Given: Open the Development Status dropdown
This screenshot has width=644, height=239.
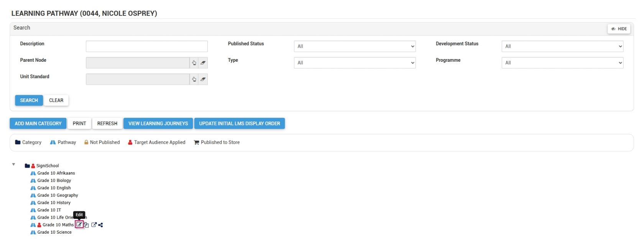Looking at the screenshot, I should (x=562, y=46).
